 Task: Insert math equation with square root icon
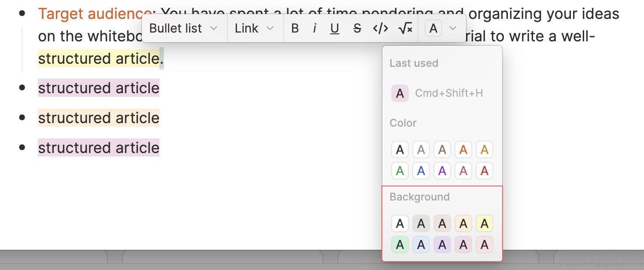pyautogui.click(x=405, y=29)
